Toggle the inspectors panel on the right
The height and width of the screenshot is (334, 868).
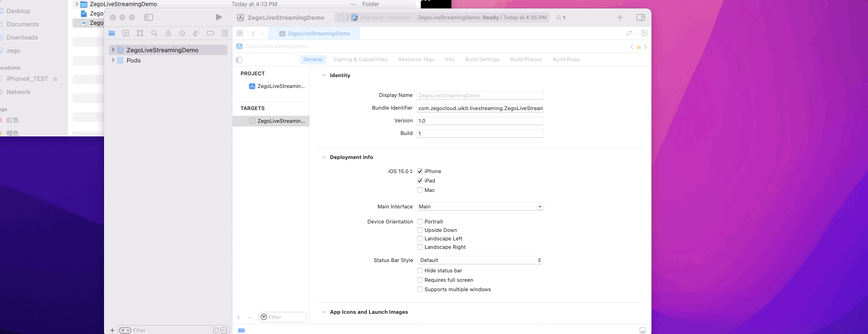641,17
